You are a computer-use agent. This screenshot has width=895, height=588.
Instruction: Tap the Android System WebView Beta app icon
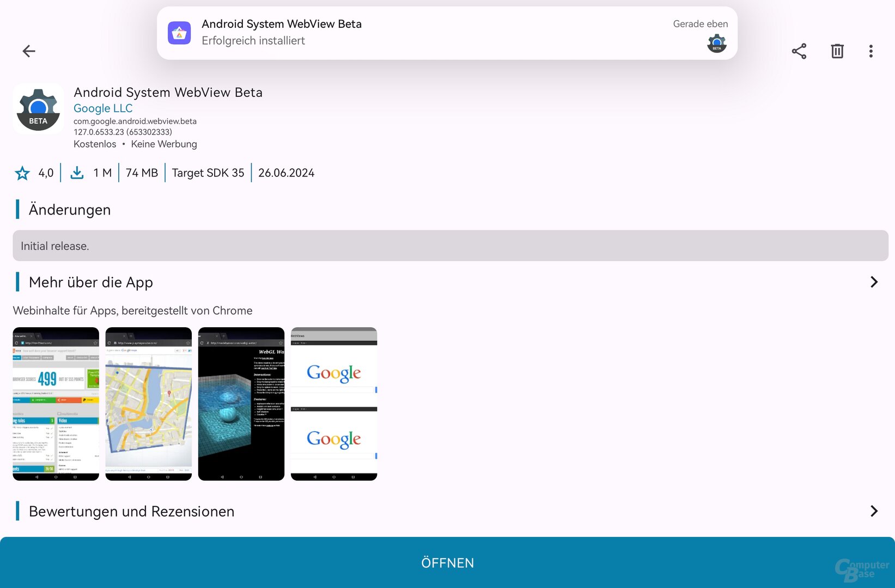[x=38, y=109]
